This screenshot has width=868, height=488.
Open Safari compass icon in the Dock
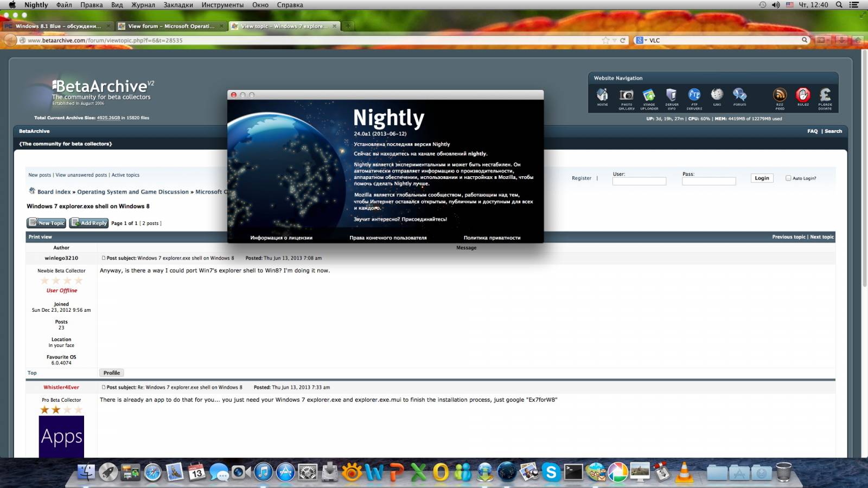pos(152,472)
